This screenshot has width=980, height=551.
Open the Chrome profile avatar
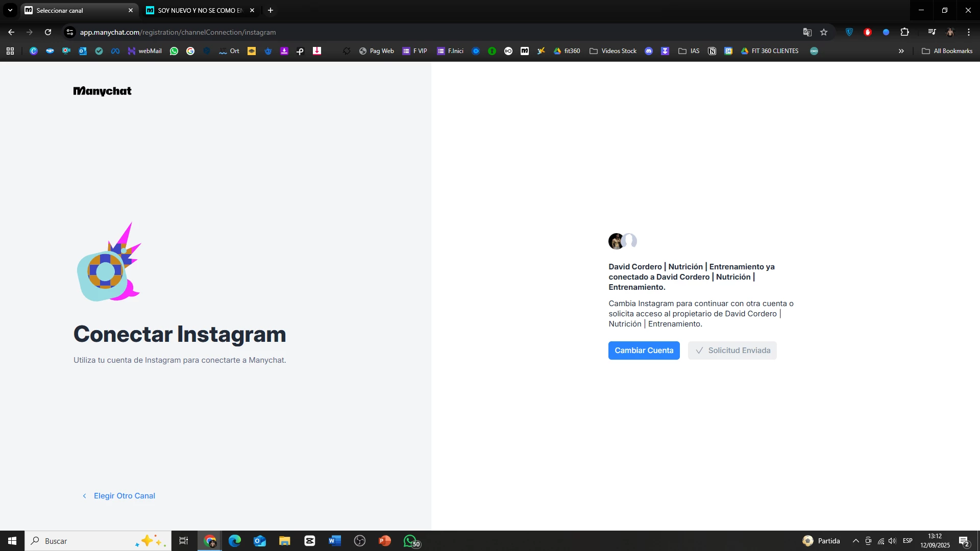point(950,32)
